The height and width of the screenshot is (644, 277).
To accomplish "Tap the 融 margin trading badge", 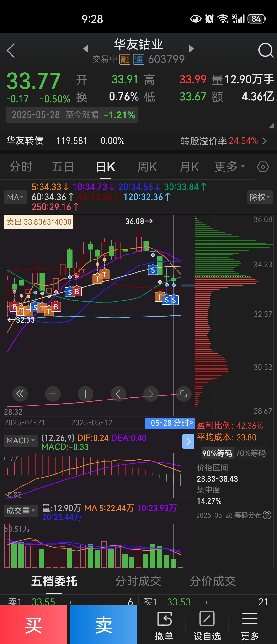I will click(125, 59).
